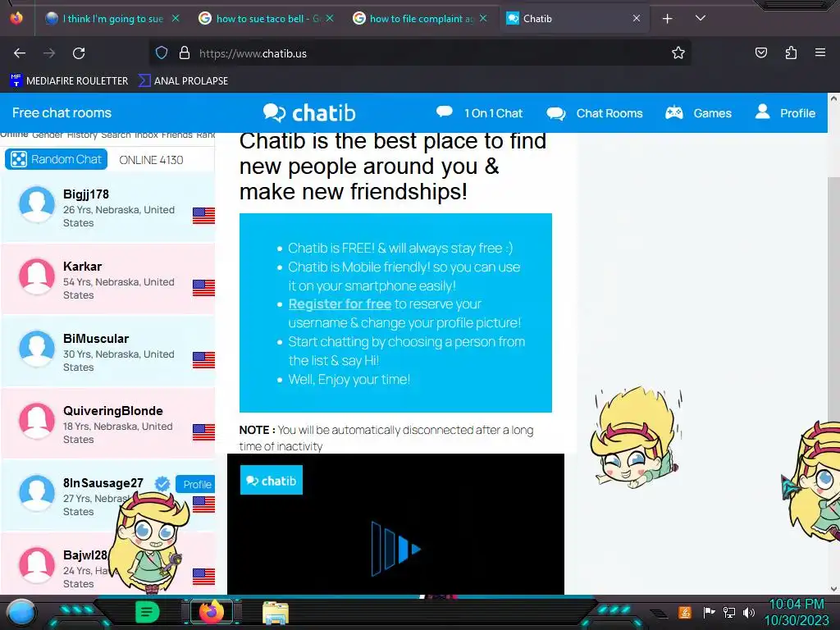Click the verified badge beside 8InSausage27
Viewport: 840px width, 630px height.
click(x=162, y=484)
